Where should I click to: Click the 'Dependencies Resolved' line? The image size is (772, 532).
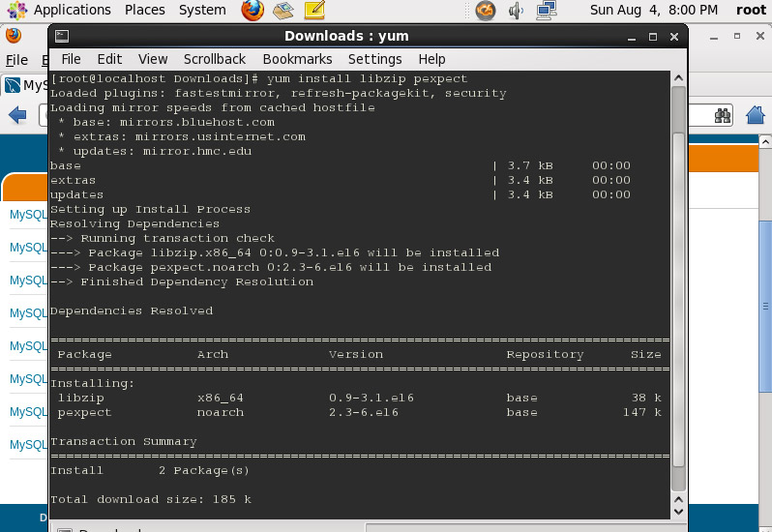(132, 311)
